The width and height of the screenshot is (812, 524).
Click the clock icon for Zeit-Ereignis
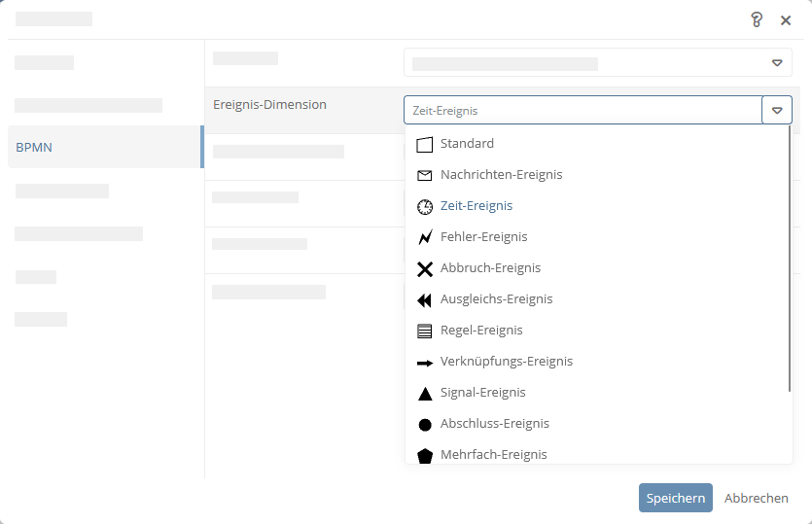[x=425, y=207]
